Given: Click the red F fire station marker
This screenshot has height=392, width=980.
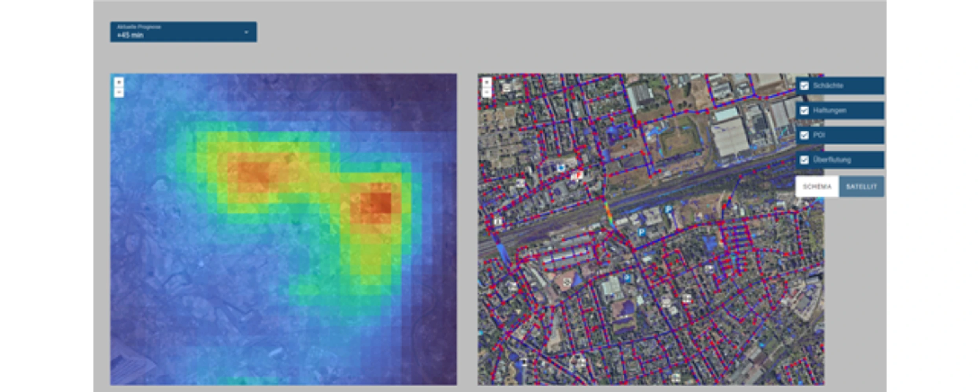Looking at the screenshot, I should pos(578,175).
